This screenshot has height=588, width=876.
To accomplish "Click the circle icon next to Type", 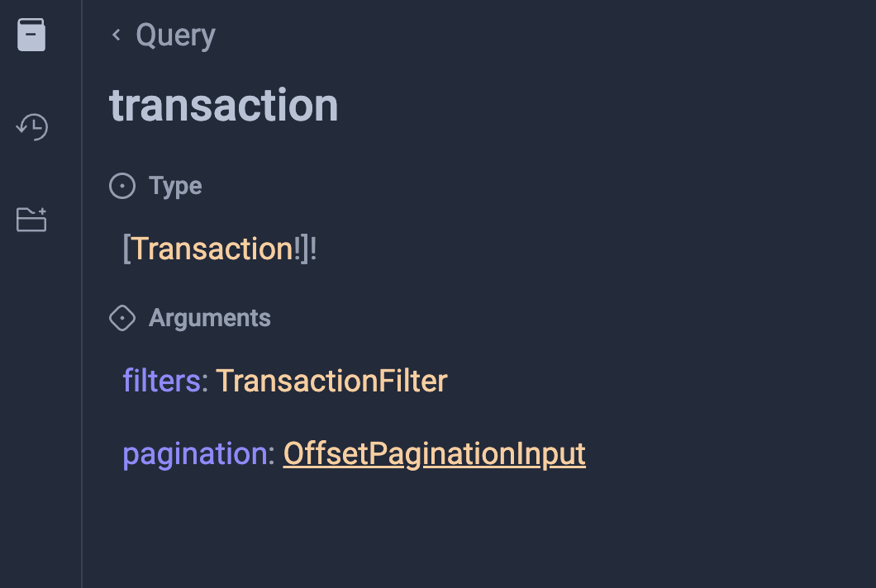I will [x=122, y=187].
